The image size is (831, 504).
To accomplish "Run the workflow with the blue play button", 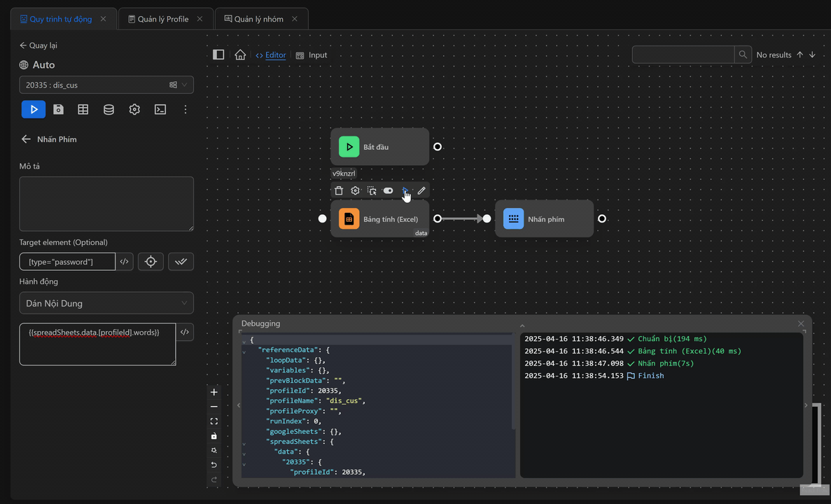I will point(33,109).
